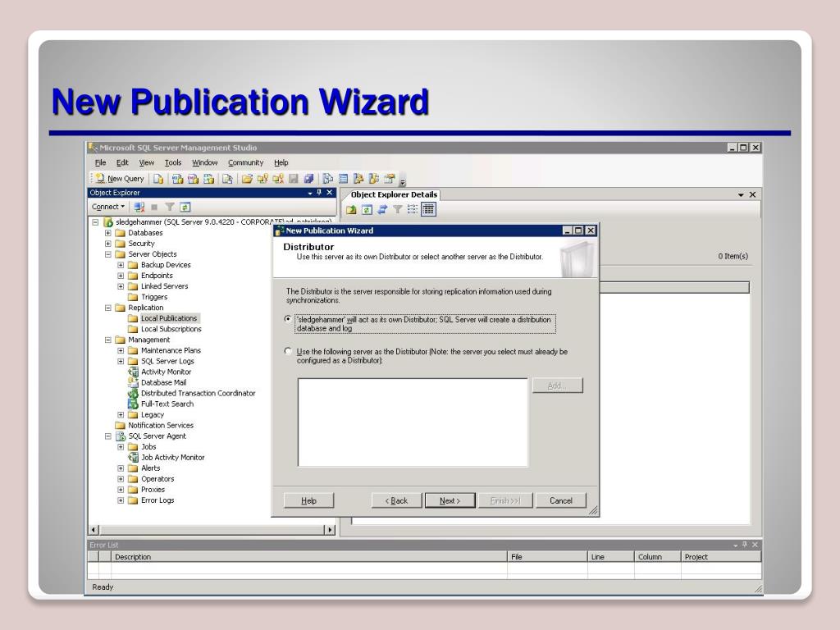Open the Window menu
Image resolution: width=840 pixels, height=630 pixels.
click(x=204, y=162)
